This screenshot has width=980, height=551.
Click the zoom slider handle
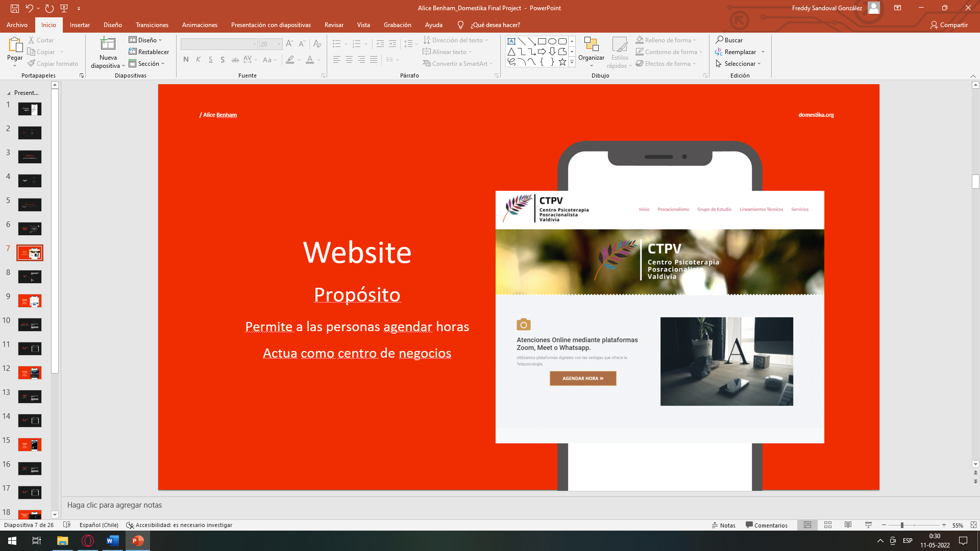[902, 525]
